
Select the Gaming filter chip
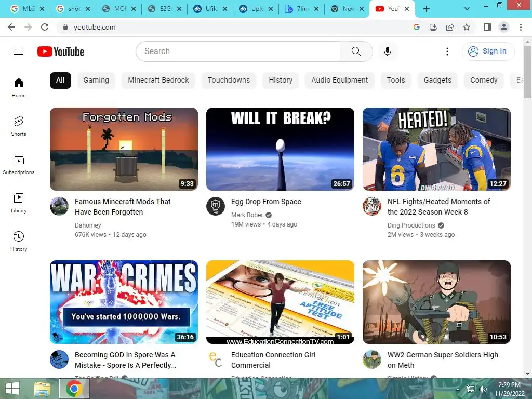pyautogui.click(x=96, y=80)
